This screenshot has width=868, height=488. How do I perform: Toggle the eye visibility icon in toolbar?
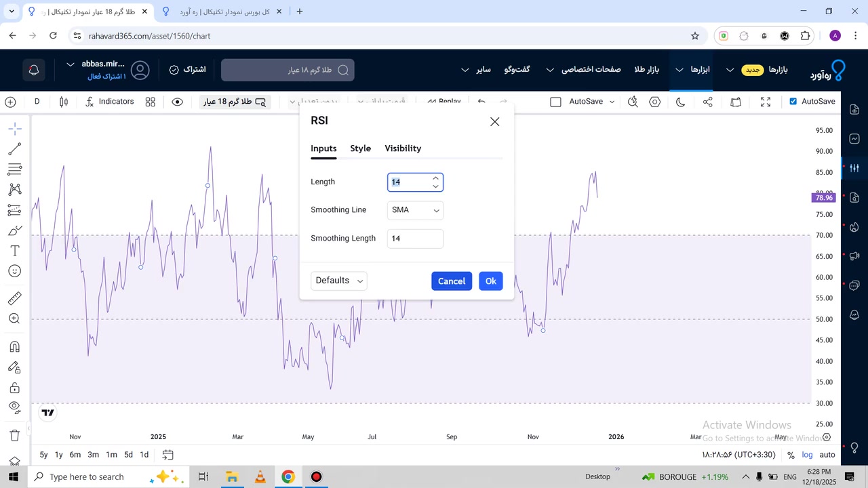pyautogui.click(x=178, y=102)
